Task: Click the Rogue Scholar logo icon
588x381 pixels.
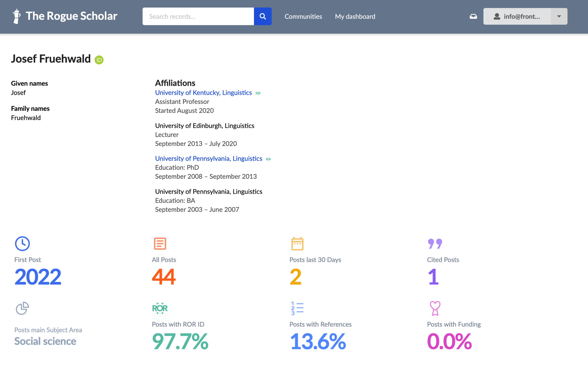Action: click(17, 16)
